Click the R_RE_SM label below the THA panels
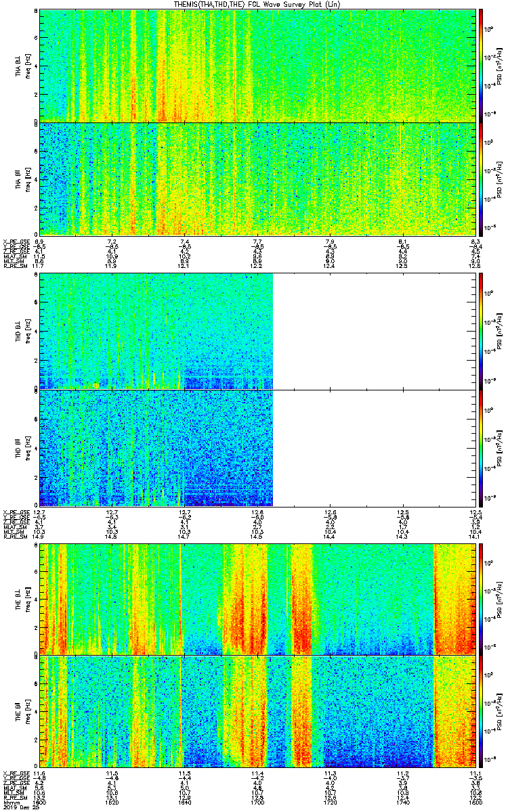508x812 pixels. coord(15,267)
